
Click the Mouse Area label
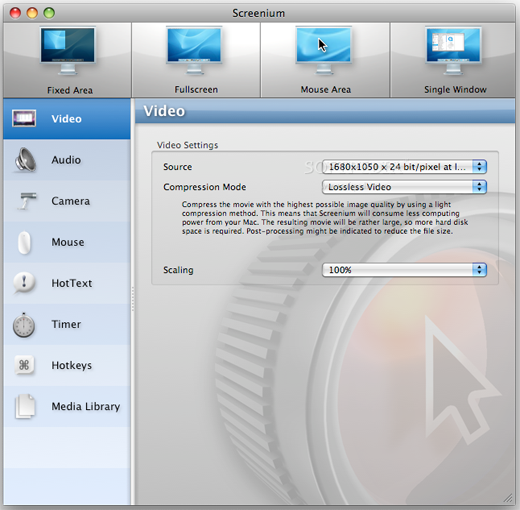[x=326, y=90]
